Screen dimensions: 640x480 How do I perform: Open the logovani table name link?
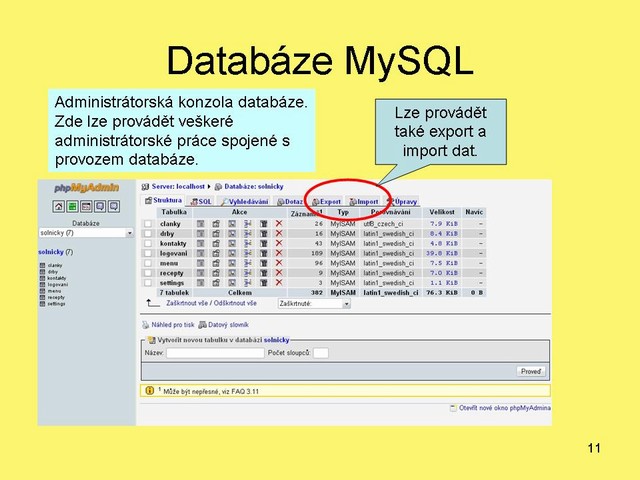click(x=173, y=253)
